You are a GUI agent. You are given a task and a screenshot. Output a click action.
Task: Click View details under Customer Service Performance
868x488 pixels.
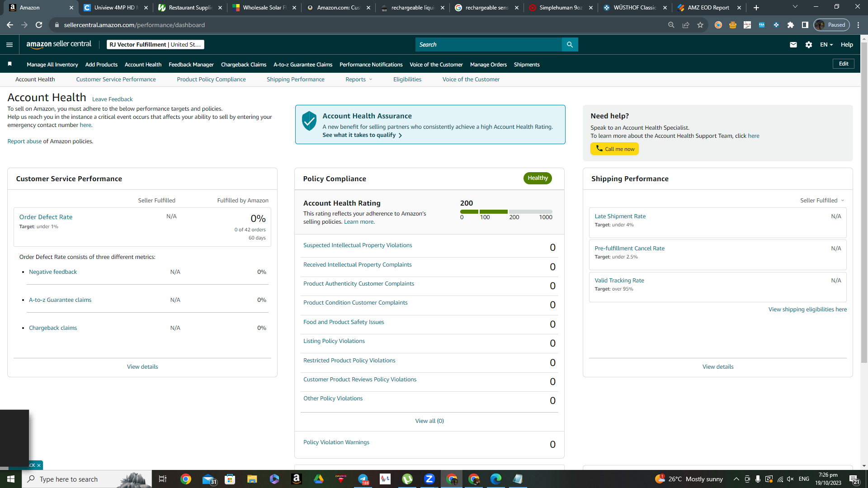pos(142,366)
